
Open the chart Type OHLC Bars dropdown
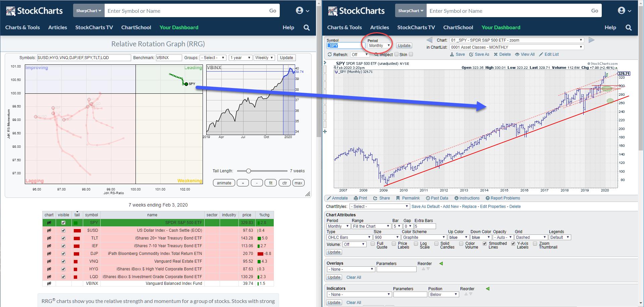(x=349, y=237)
